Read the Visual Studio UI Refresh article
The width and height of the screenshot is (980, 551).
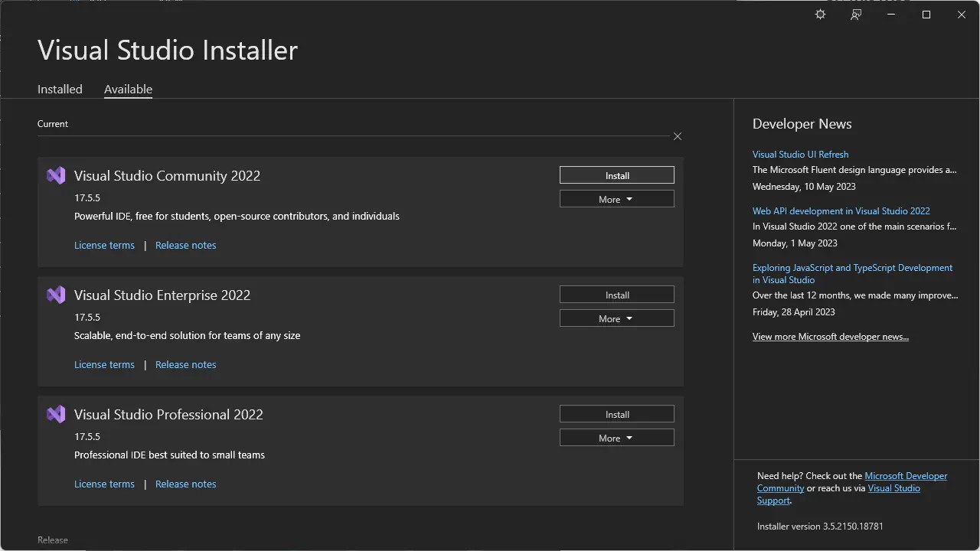pos(800,154)
